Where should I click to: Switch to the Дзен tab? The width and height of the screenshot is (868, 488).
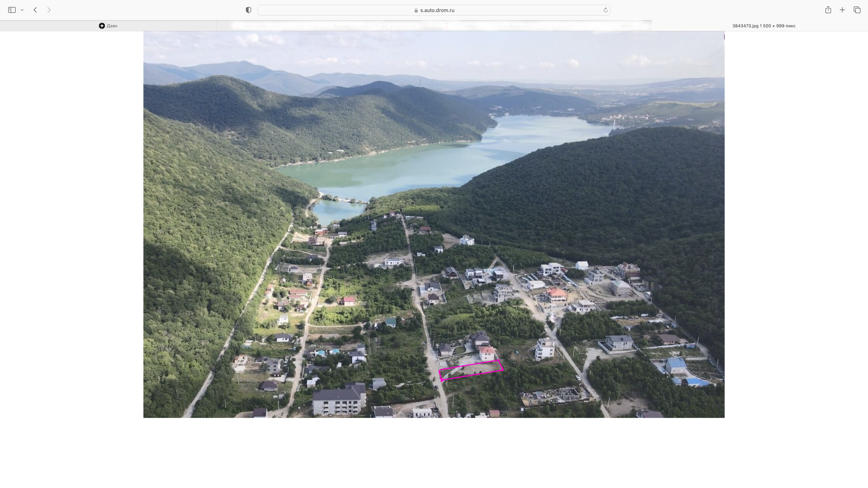point(108,26)
